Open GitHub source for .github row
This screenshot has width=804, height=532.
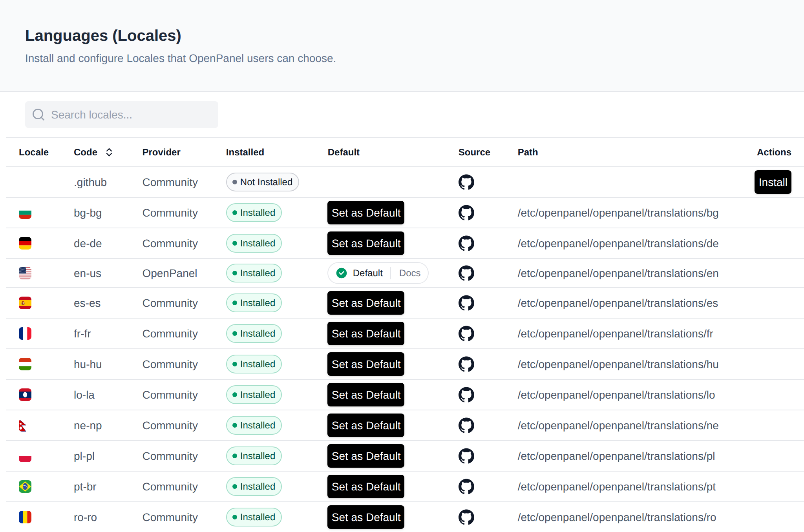point(466,182)
